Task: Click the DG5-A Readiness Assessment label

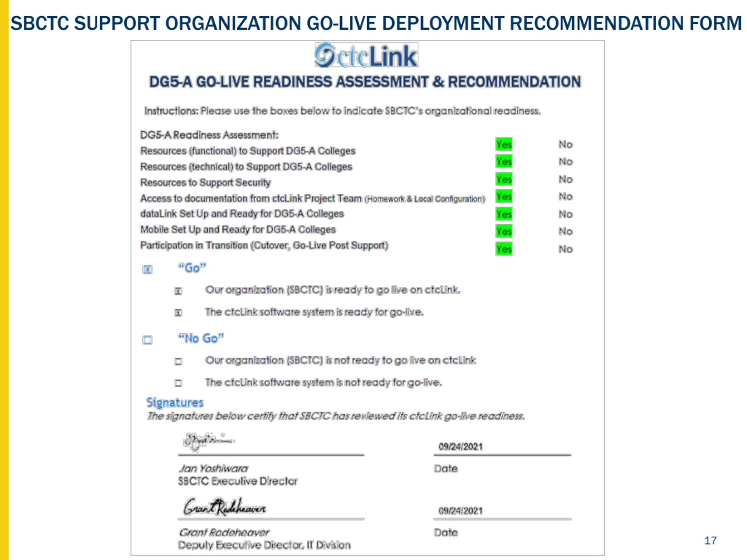Action: click(x=210, y=135)
